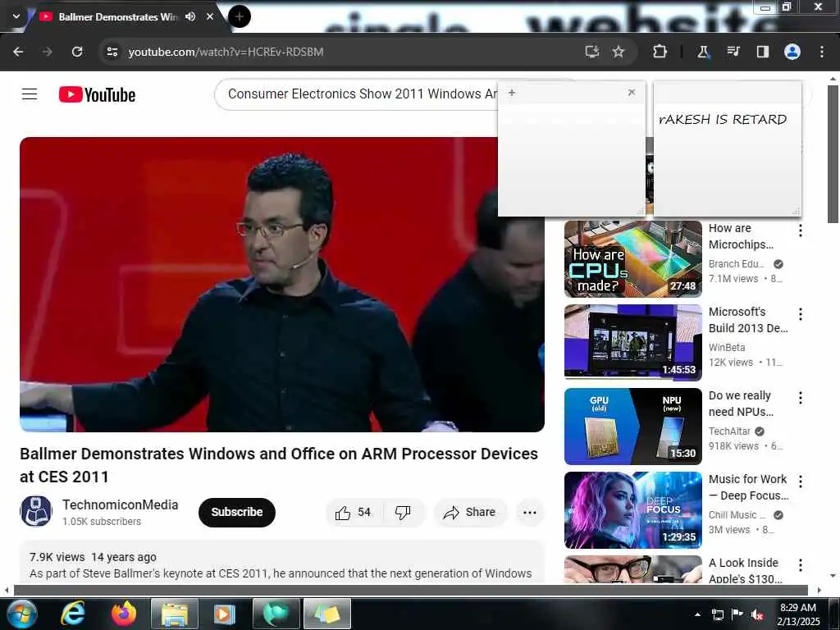Viewport: 840px width, 630px height.
Task: Go to YouTube home via logo
Action: [97, 95]
